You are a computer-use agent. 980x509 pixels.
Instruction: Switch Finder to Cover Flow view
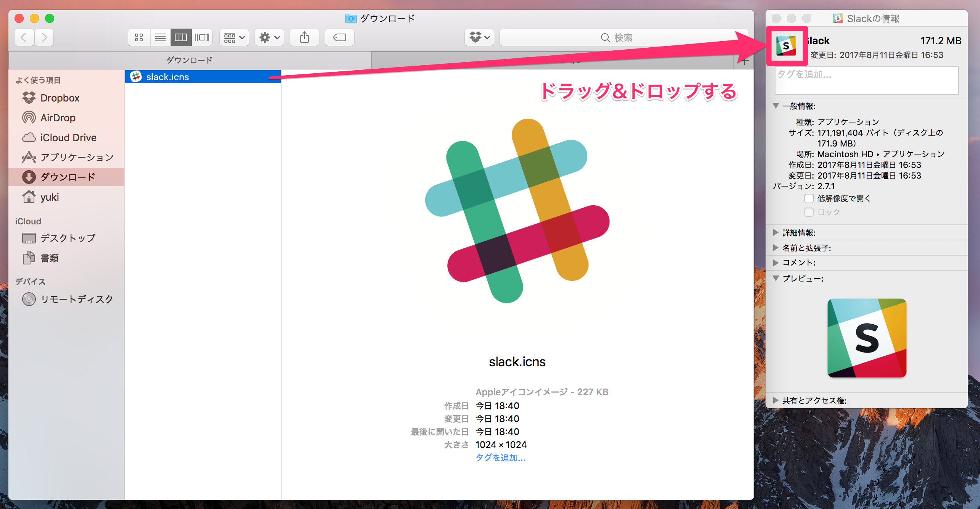[202, 37]
